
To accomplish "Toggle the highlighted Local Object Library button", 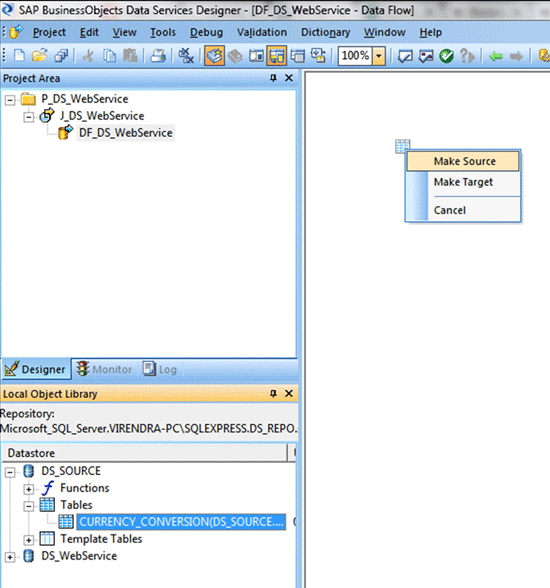I will coord(214,56).
